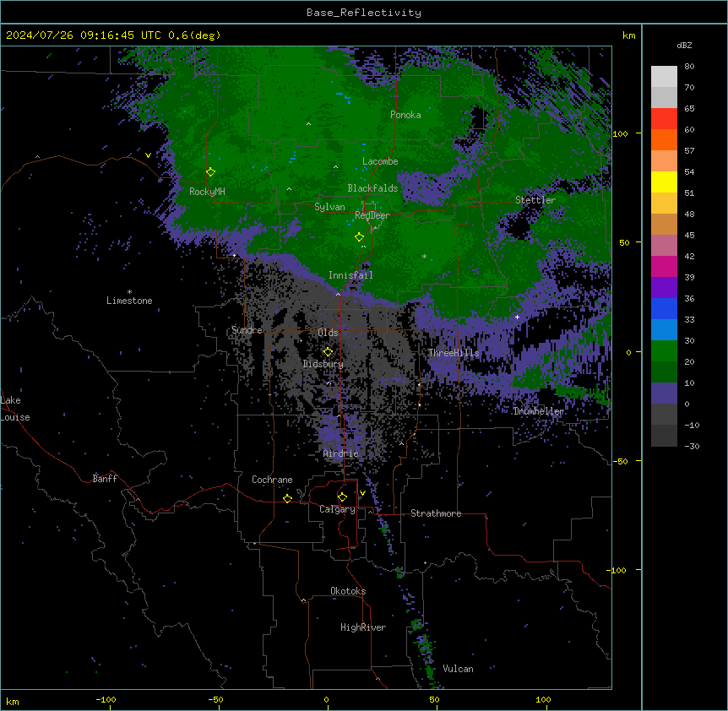
Task: Select the yellow V marker northwest of RockyMH
Action: pyautogui.click(x=148, y=155)
